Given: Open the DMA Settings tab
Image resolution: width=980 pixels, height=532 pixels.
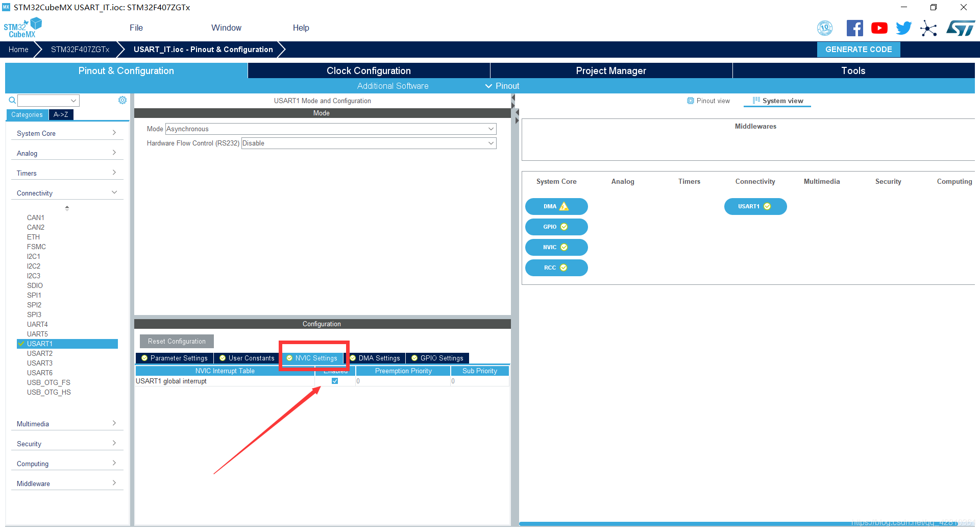Looking at the screenshot, I should (375, 358).
